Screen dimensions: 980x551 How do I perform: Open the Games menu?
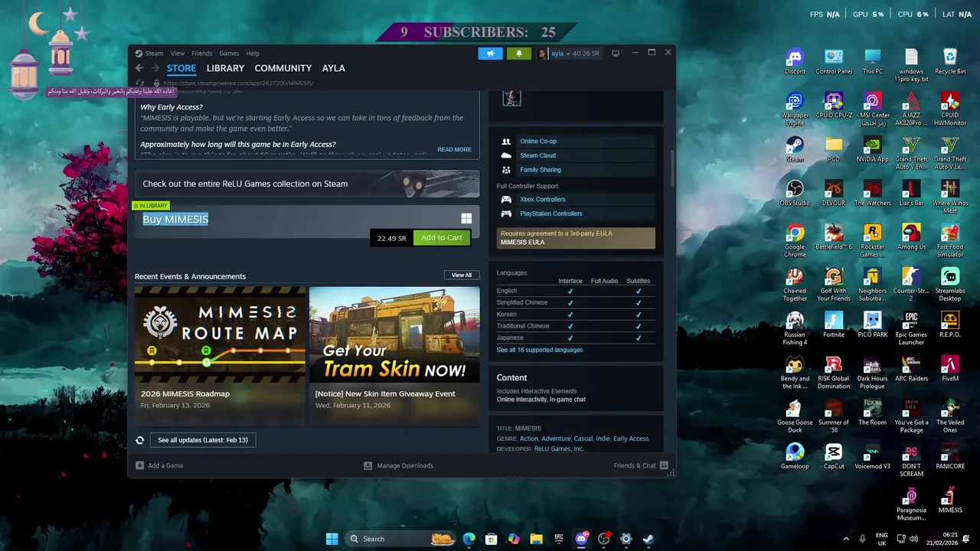[229, 54]
